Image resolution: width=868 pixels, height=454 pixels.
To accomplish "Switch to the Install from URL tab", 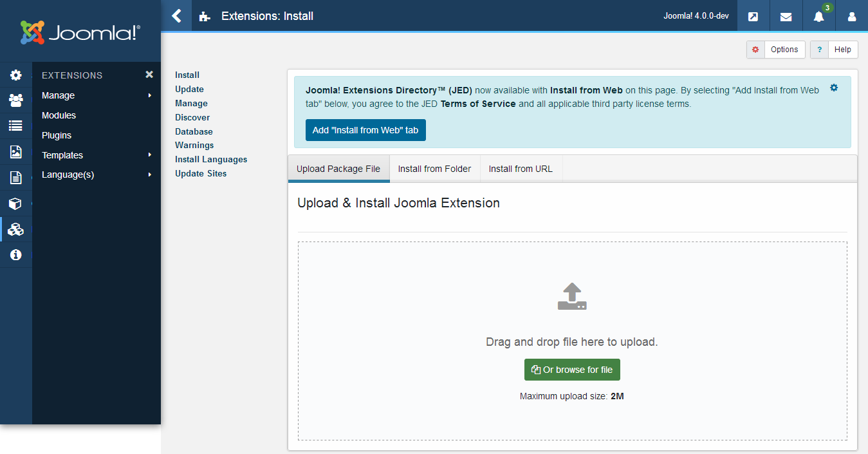I will [x=521, y=169].
